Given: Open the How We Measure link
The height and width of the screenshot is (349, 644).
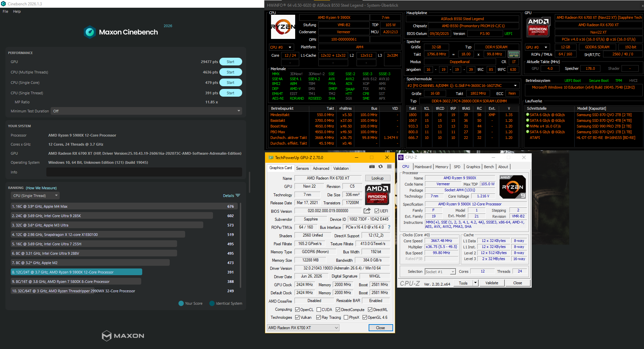Looking at the screenshot, I should 41,188.
